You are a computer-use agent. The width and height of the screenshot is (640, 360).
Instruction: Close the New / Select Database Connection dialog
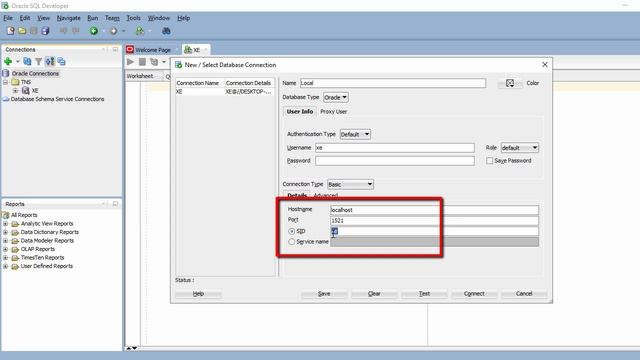tap(544, 65)
